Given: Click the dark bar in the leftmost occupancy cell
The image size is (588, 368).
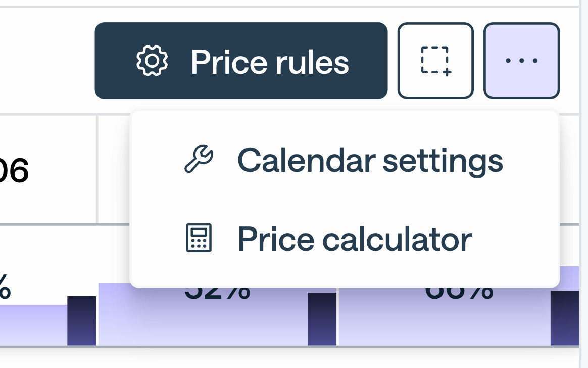Looking at the screenshot, I should click(81, 320).
